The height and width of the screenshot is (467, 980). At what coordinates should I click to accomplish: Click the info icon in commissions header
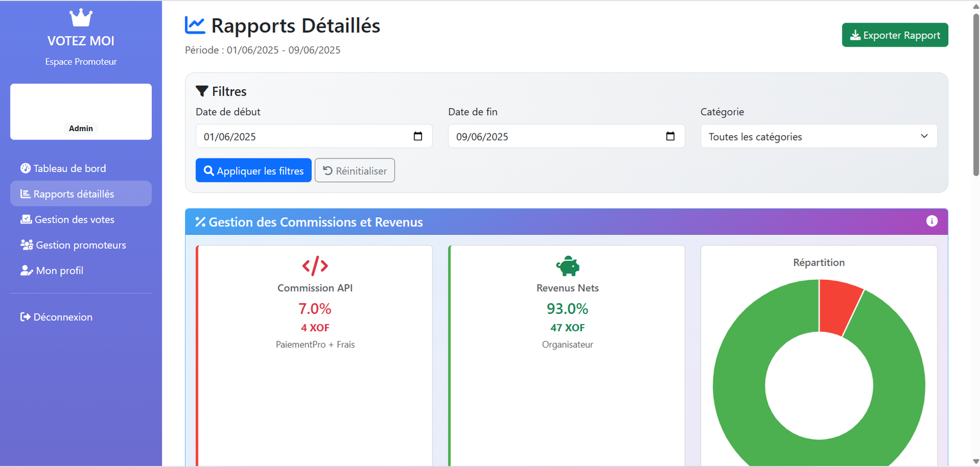click(x=932, y=221)
